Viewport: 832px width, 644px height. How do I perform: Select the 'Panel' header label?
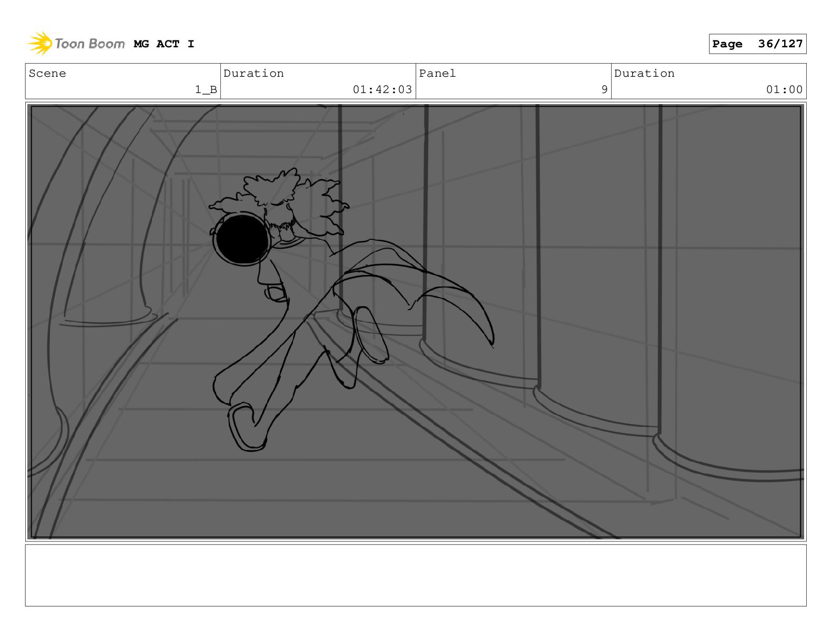click(x=438, y=74)
